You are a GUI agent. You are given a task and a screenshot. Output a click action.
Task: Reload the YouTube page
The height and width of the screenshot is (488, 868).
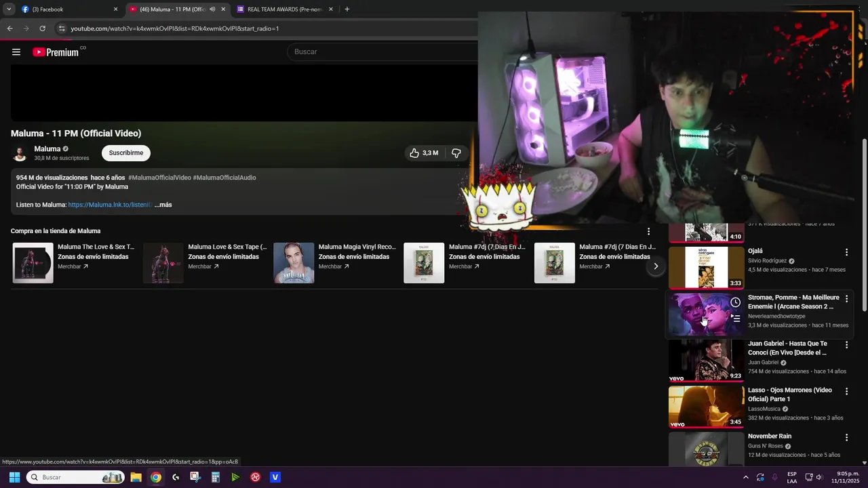click(x=42, y=28)
